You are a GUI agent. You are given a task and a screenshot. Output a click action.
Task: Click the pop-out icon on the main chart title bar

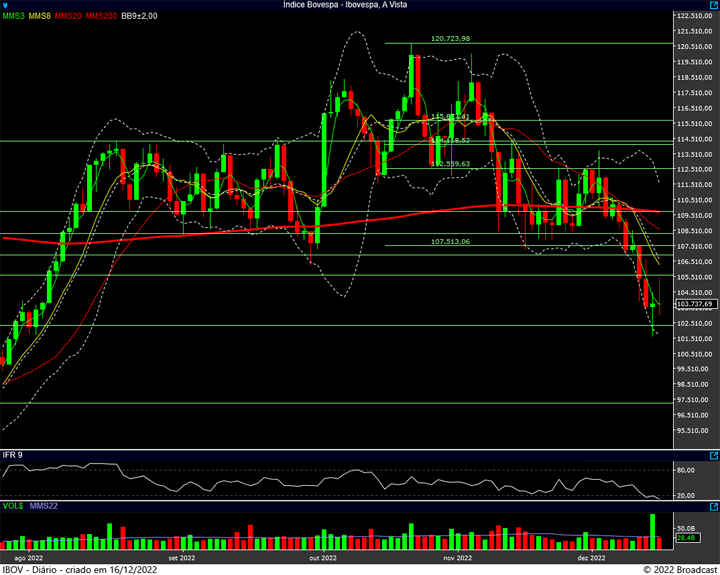point(714,5)
